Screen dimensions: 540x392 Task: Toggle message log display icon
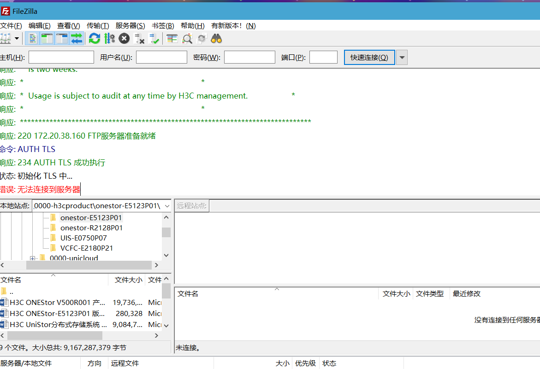click(x=32, y=39)
